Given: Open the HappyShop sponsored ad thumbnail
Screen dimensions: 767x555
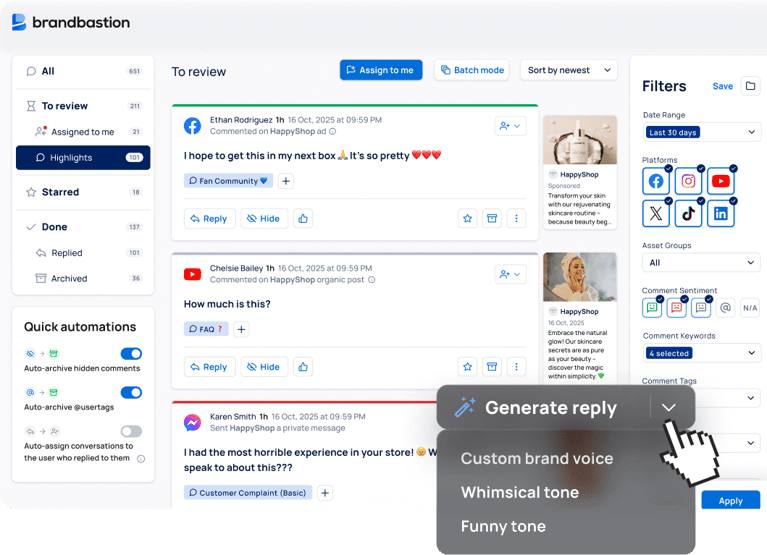Looking at the screenshot, I should (580, 140).
